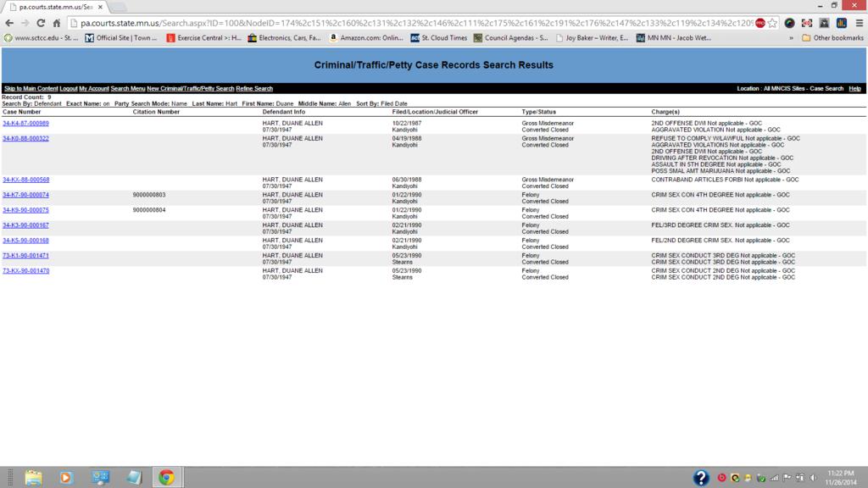
Task: Open File Explorer from the taskbar
Action: pyautogui.click(x=33, y=477)
